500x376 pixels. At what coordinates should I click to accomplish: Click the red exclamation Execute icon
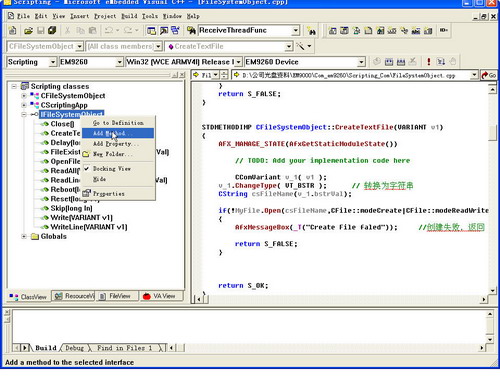(429, 62)
